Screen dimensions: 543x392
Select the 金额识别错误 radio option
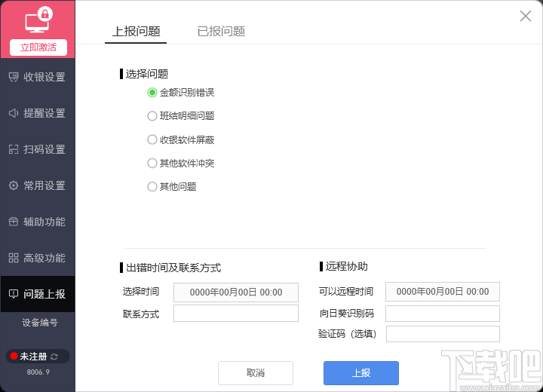click(152, 93)
